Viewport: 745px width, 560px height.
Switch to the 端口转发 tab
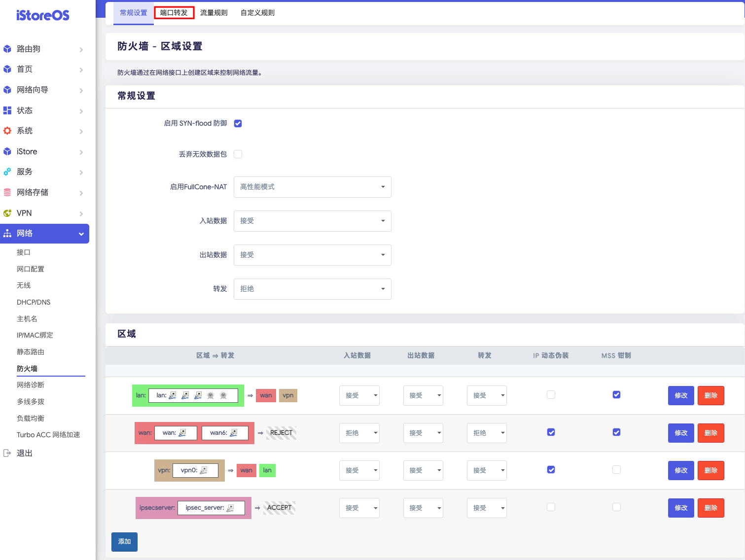pyautogui.click(x=174, y=12)
